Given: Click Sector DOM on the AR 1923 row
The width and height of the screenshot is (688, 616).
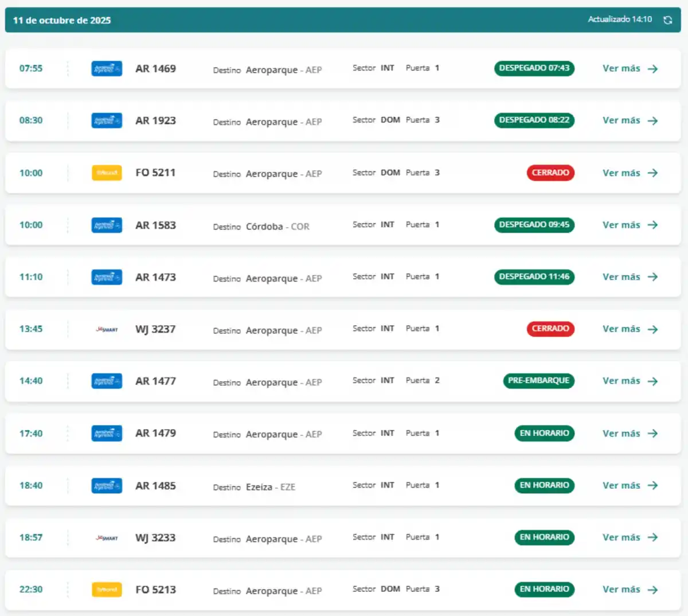Looking at the screenshot, I should coord(376,120).
